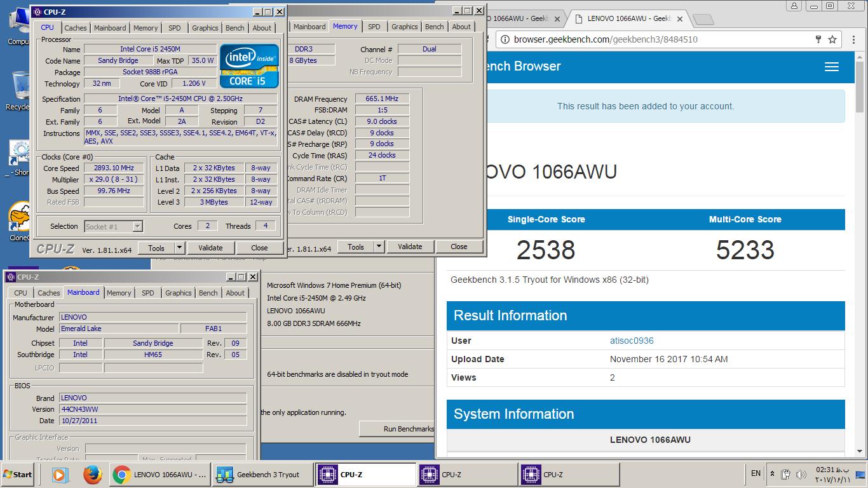Close the active LENOVO 1066AWU browser tab
Screen dimensions: 868x488
(x=679, y=19)
